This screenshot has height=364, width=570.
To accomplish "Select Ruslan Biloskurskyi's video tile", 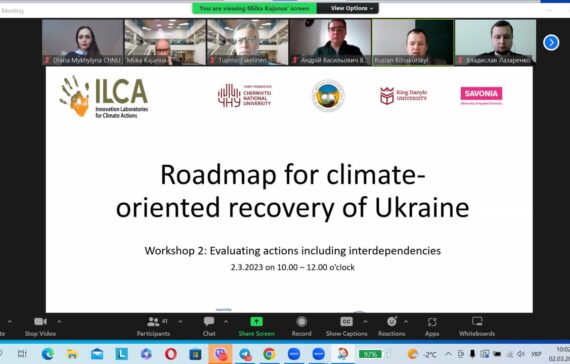I will point(413,42).
